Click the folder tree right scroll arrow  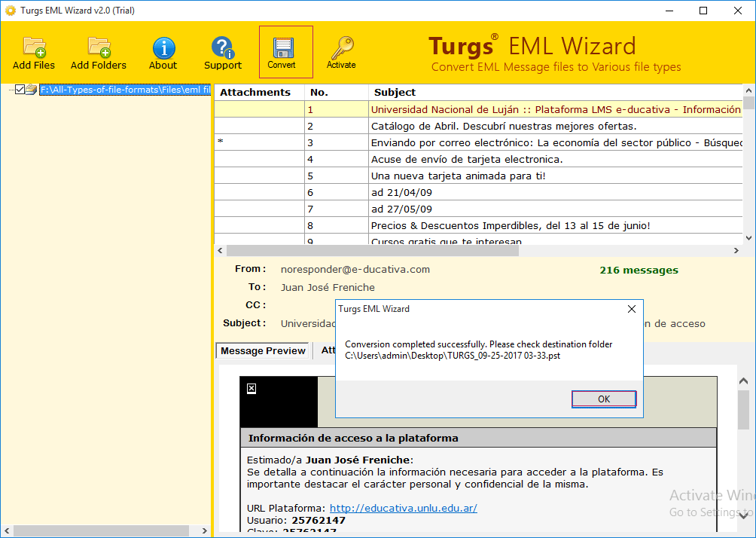click(204, 530)
